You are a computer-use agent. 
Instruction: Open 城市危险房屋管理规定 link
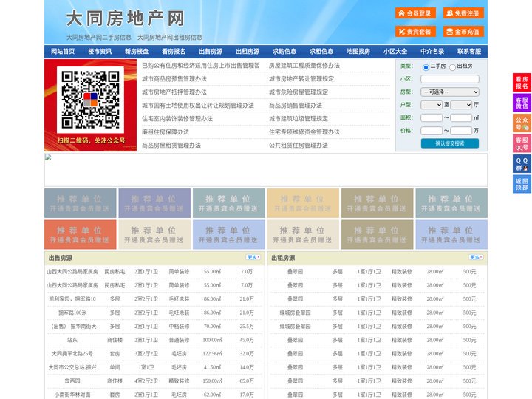pos(299,92)
